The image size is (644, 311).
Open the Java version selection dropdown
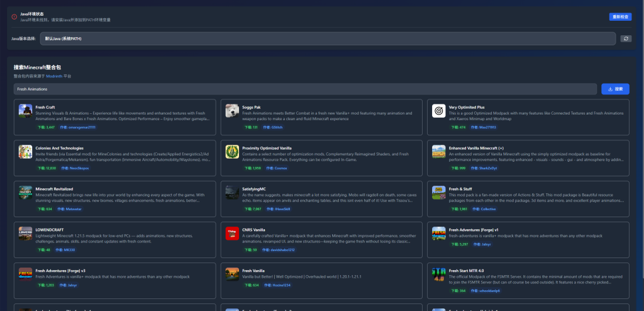click(328, 38)
